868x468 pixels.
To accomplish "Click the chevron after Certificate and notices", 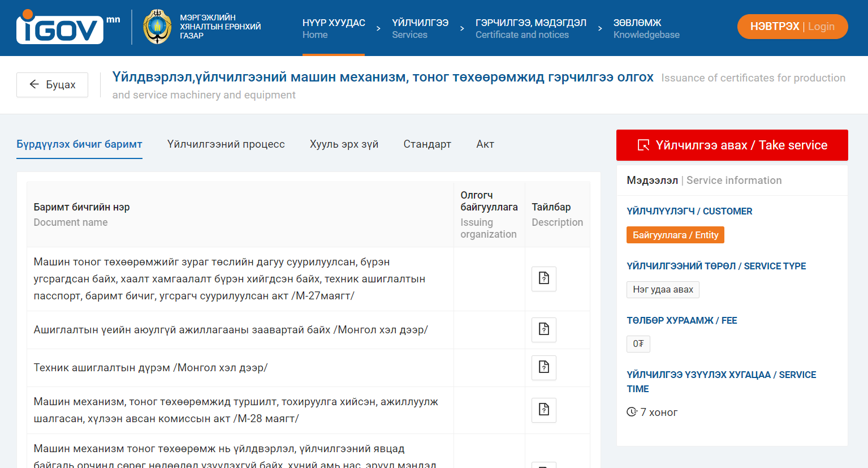I will pyautogui.click(x=600, y=28).
